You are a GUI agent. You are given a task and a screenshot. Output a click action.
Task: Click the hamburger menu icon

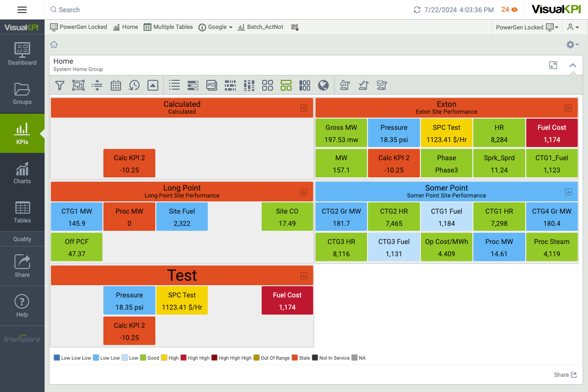coord(22,10)
